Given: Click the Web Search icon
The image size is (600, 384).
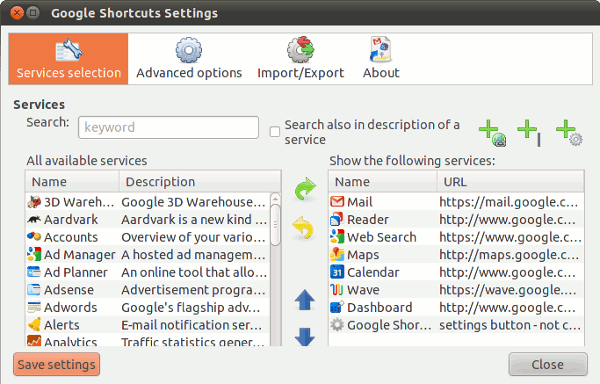Looking at the screenshot, I should (337, 237).
